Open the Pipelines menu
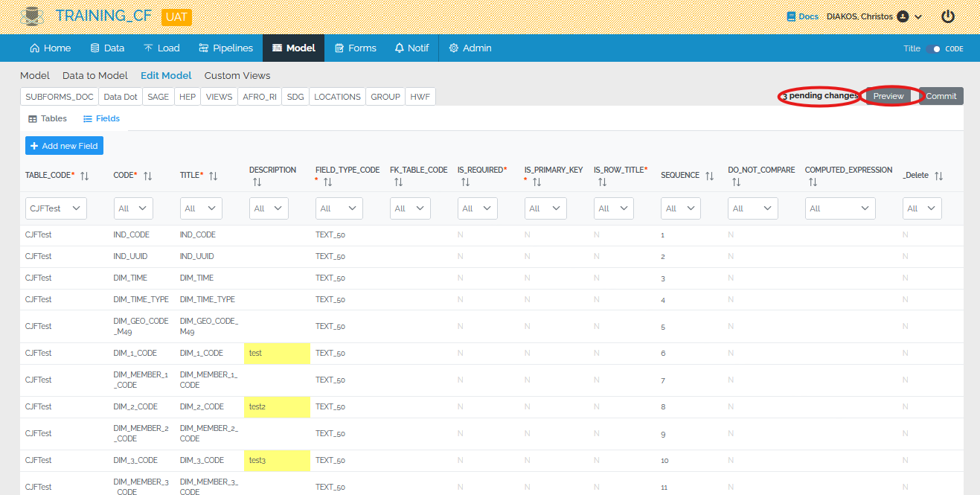 (x=225, y=48)
